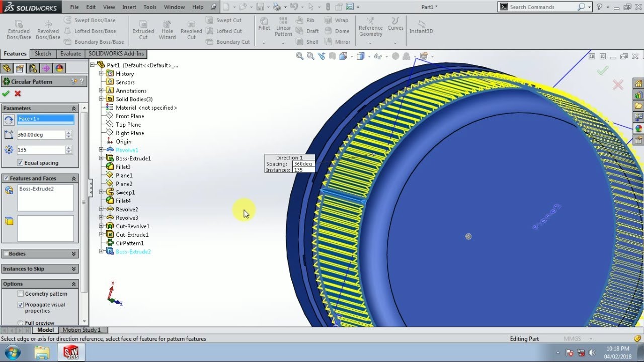The height and width of the screenshot is (362, 644).
Task: Pick the Mirror tool
Action: pos(338,42)
